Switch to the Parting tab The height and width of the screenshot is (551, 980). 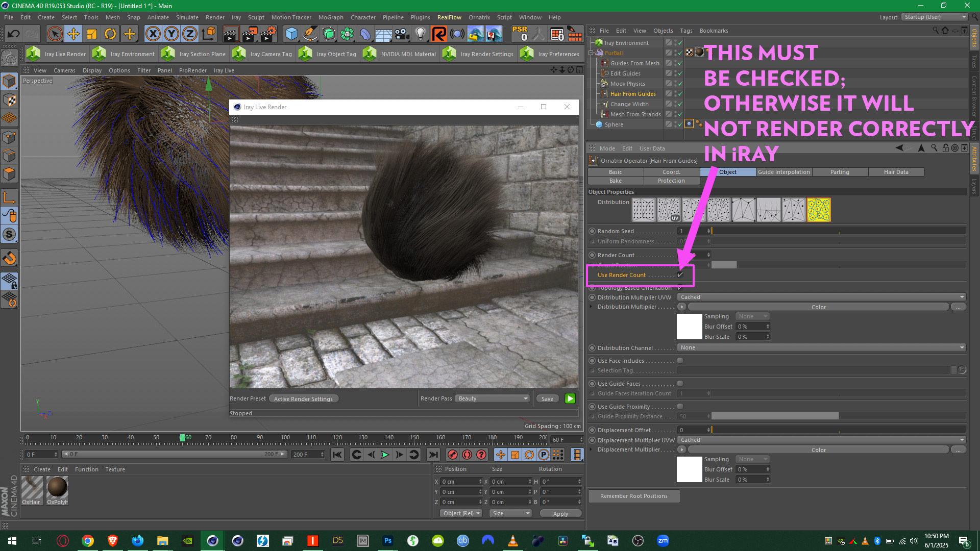[840, 172]
